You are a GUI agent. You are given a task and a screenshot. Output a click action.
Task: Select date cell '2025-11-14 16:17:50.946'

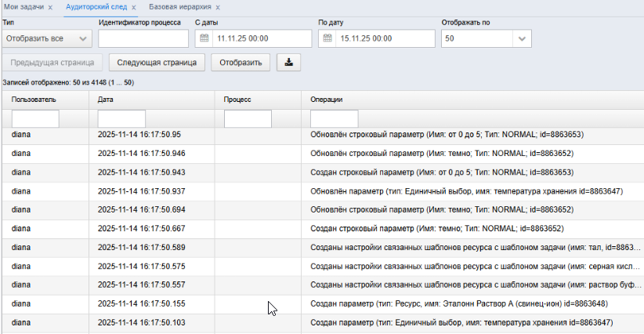pyautogui.click(x=141, y=153)
